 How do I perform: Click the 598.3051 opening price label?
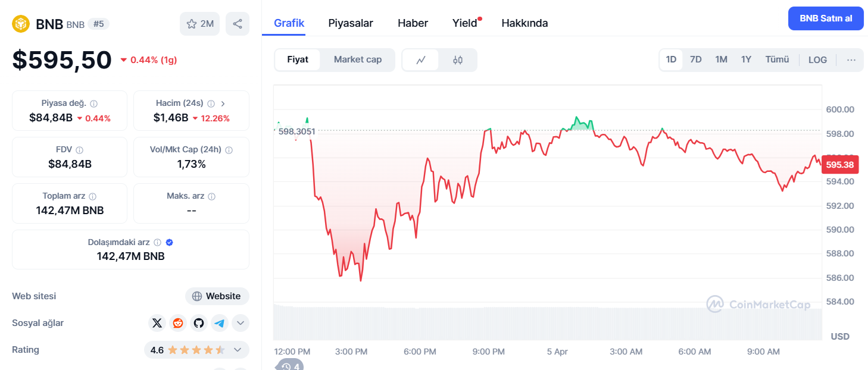296,131
